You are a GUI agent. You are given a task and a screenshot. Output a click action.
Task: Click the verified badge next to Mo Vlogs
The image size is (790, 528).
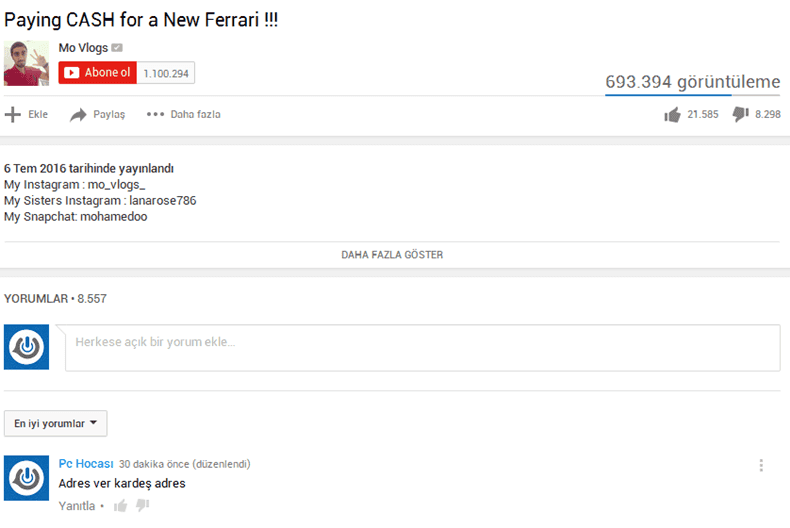(x=117, y=48)
